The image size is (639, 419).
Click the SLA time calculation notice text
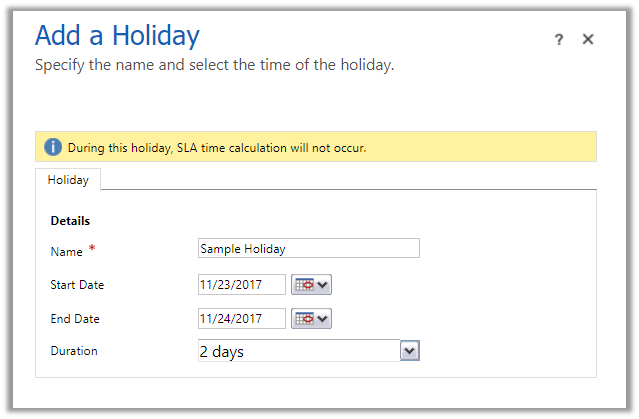pos(217,148)
